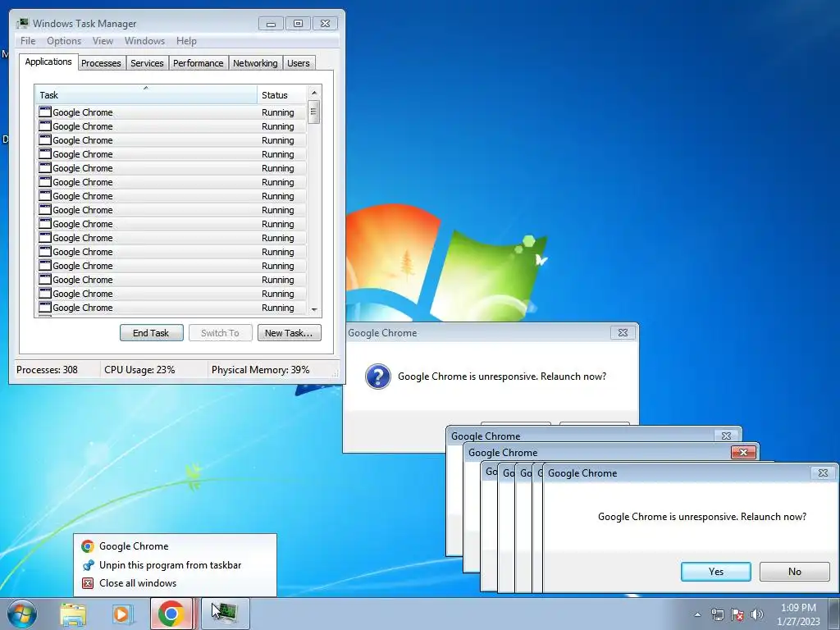The width and height of the screenshot is (840, 630).
Task: Open Google Chrome from jump list
Action: (x=176, y=546)
